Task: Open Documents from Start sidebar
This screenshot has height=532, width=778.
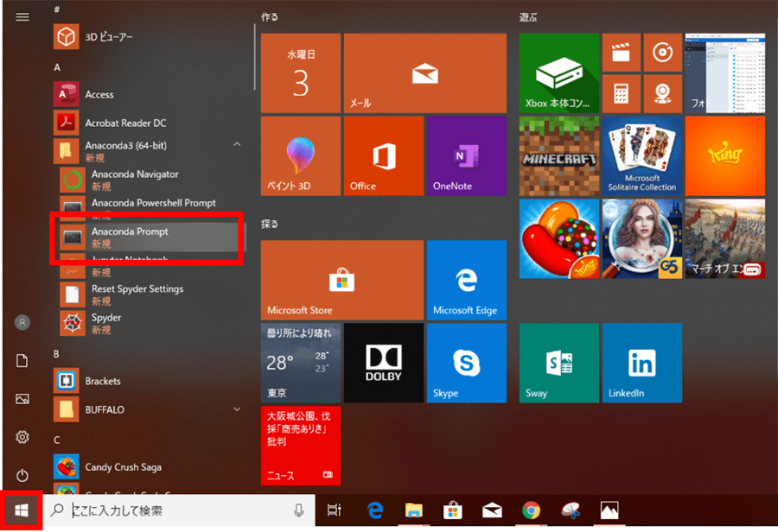Action: [x=22, y=360]
